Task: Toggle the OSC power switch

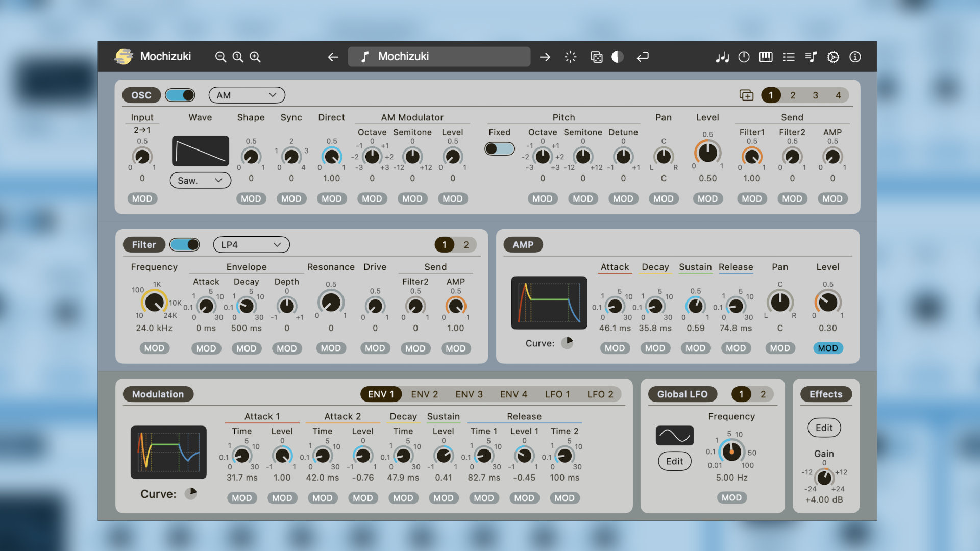Action: tap(180, 95)
